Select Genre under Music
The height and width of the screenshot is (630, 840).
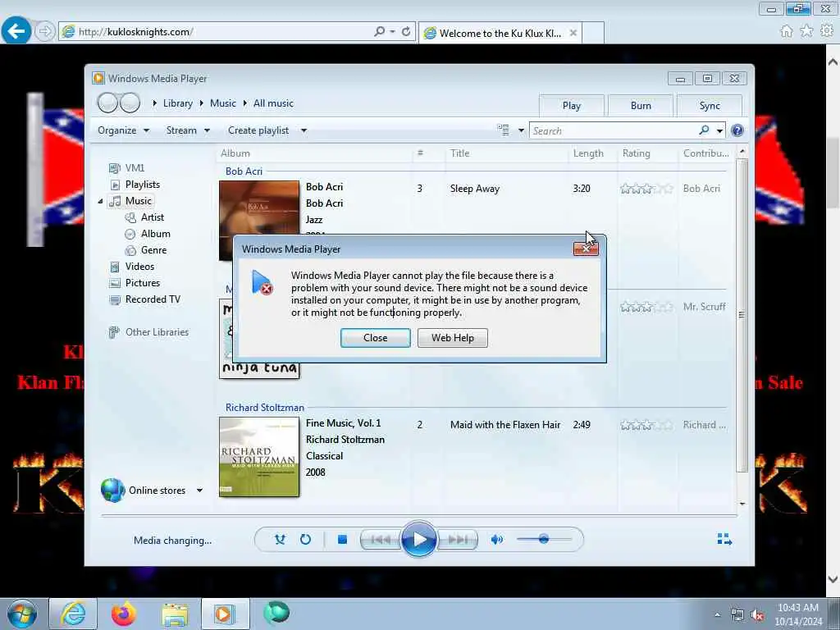pos(146,250)
